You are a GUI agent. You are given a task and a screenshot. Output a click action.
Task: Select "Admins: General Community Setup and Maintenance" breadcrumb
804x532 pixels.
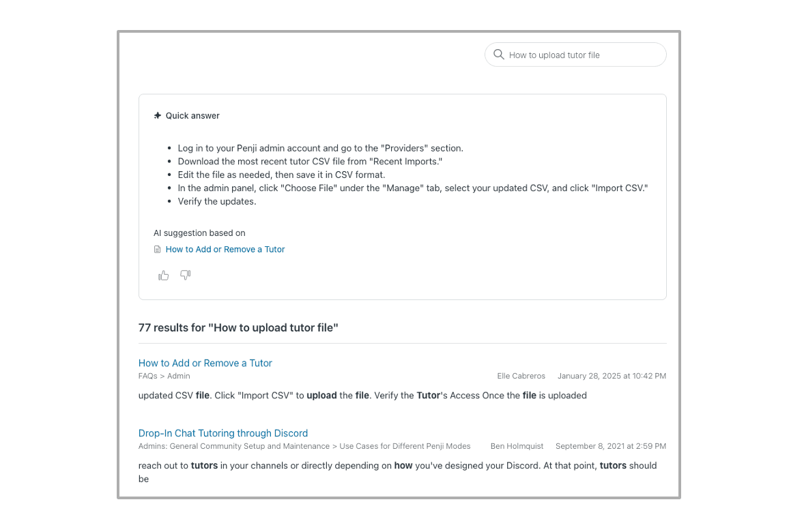[233, 446]
